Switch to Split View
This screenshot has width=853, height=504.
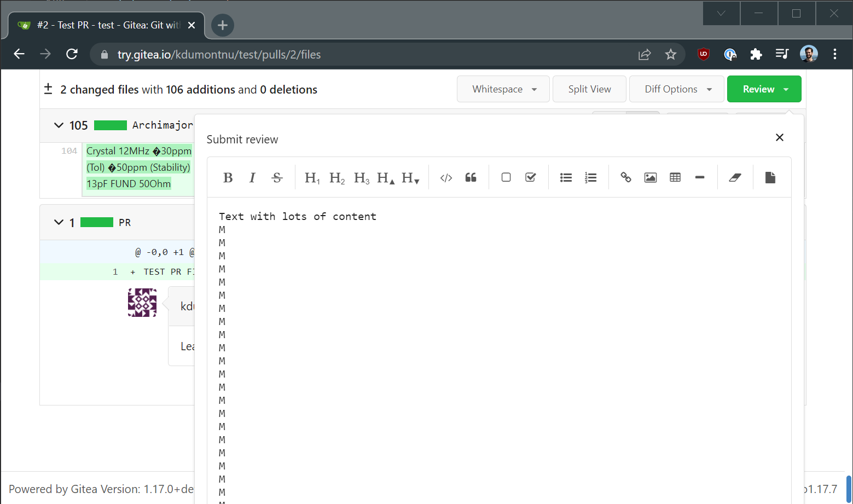pos(589,89)
